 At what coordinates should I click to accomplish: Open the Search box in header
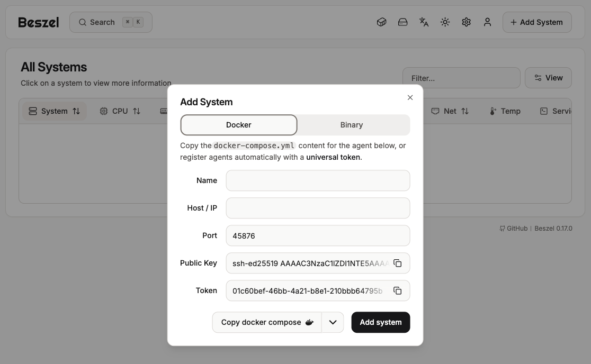point(111,22)
